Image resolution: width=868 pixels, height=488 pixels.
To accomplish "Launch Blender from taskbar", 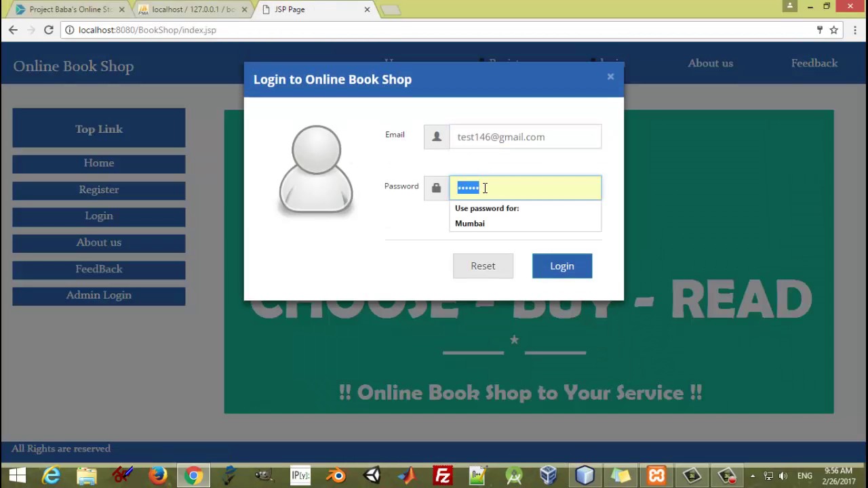I will click(x=336, y=476).
